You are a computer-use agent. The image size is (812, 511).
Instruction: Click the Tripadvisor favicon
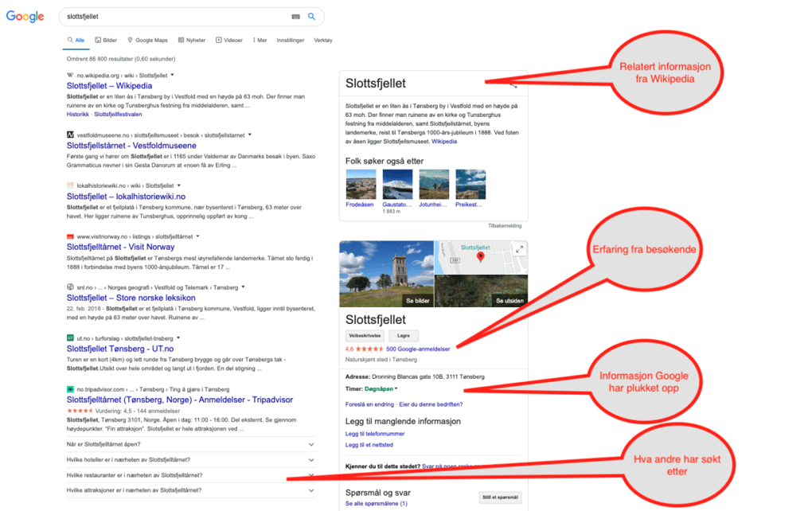[x=70, y=388]
